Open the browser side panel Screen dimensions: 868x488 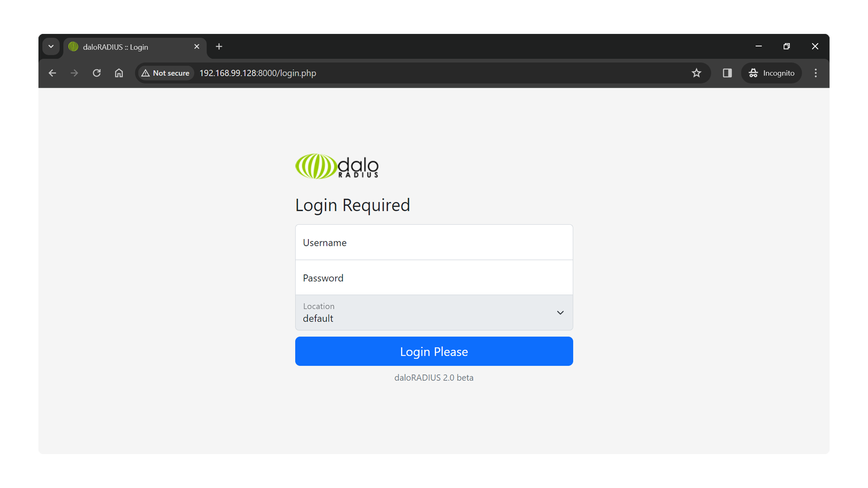(x=727, y=73)
